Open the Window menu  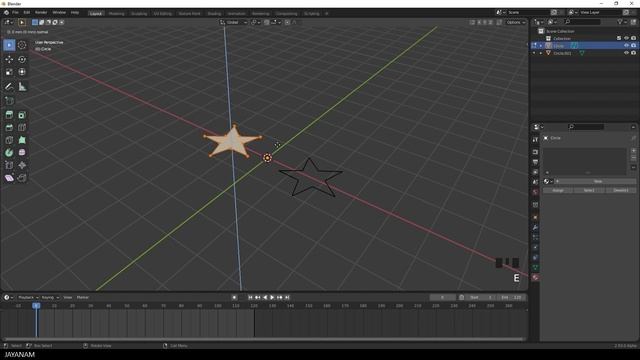pos(59,13)
